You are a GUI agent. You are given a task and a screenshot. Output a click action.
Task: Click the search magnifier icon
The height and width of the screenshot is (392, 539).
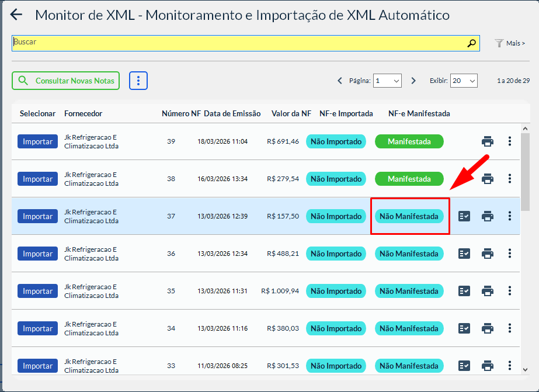tap(471, 43)
